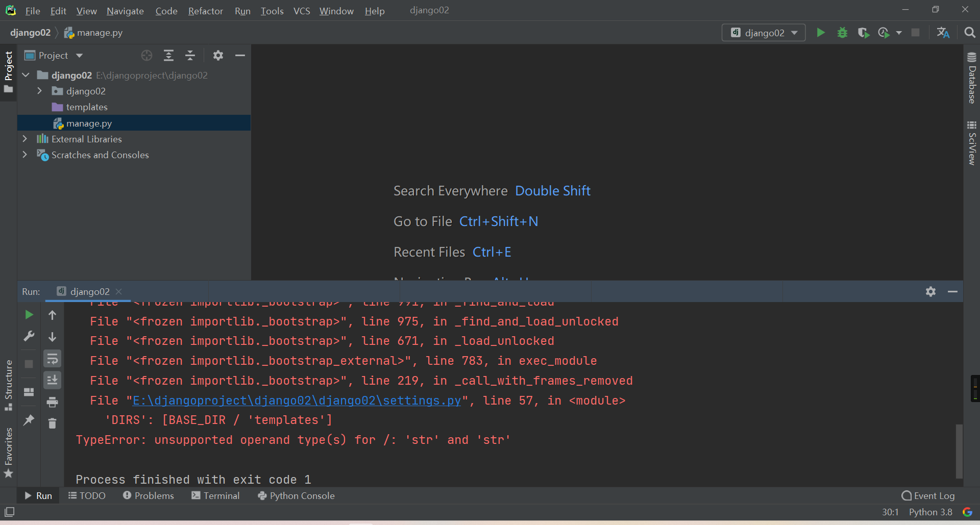Open the translation plugin icon
This screenshot has height=525, width=980.
pyautogui.click(x=943, y=33)
